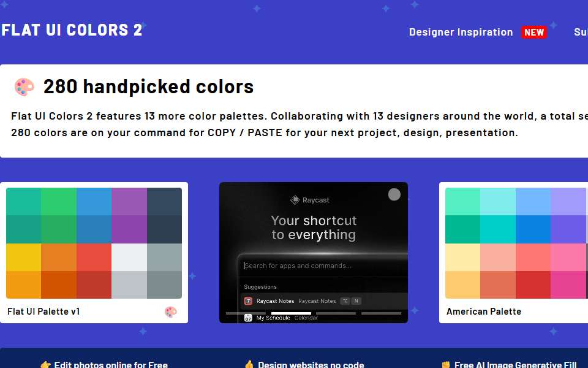Screen dimensions: 588x368
Task: Click the painter's palette icon beside heading
Action: (24, 86)
